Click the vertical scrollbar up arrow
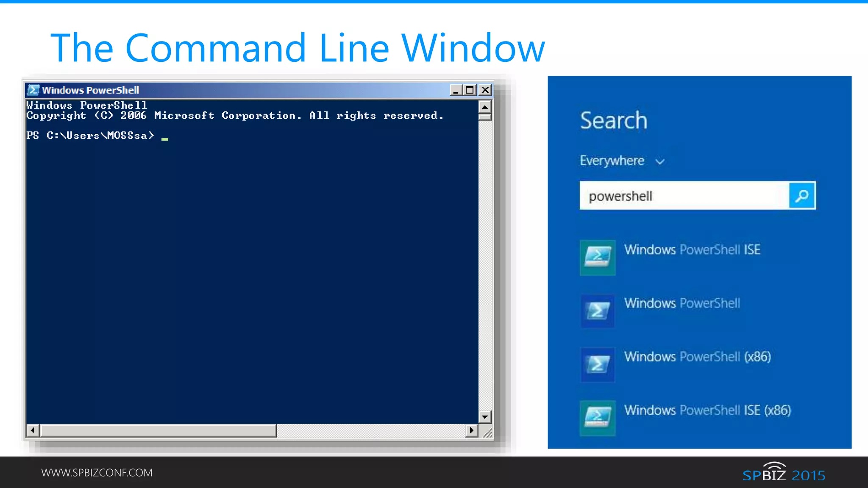 [485, 107]
